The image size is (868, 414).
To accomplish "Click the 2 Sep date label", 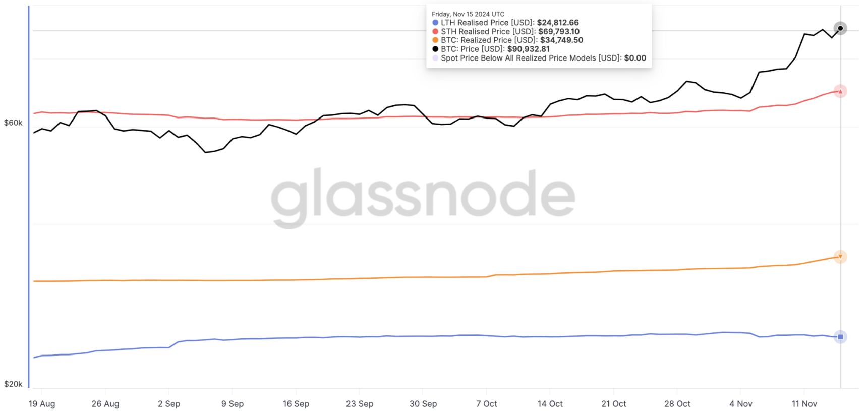I will point(169,404).
